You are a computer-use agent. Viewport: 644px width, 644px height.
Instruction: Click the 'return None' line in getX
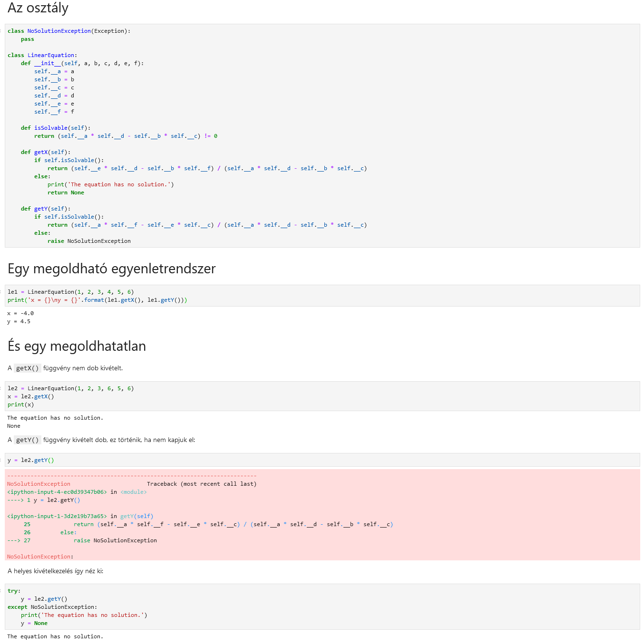pyautogui.click(x=66, y=192)
